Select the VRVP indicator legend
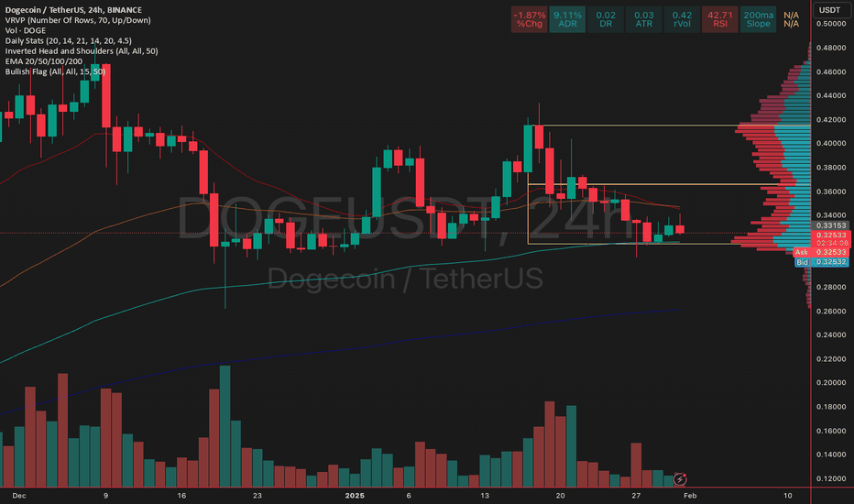Screen dimensions: 854x504 (x=78, y=20)
